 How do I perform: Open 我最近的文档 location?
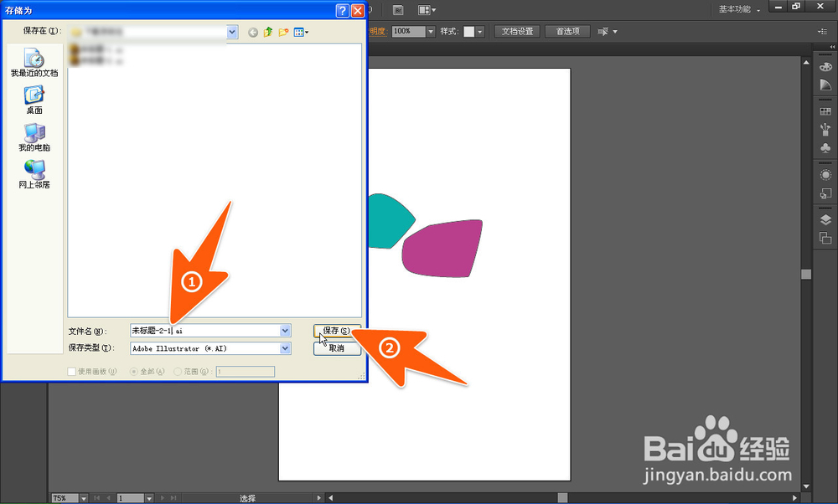click(34, 63)
